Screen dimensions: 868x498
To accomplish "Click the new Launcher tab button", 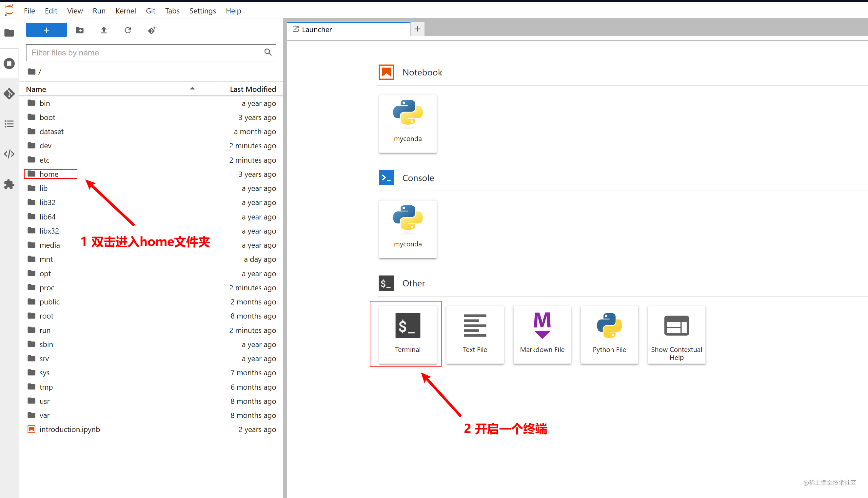I will [417, 29].
